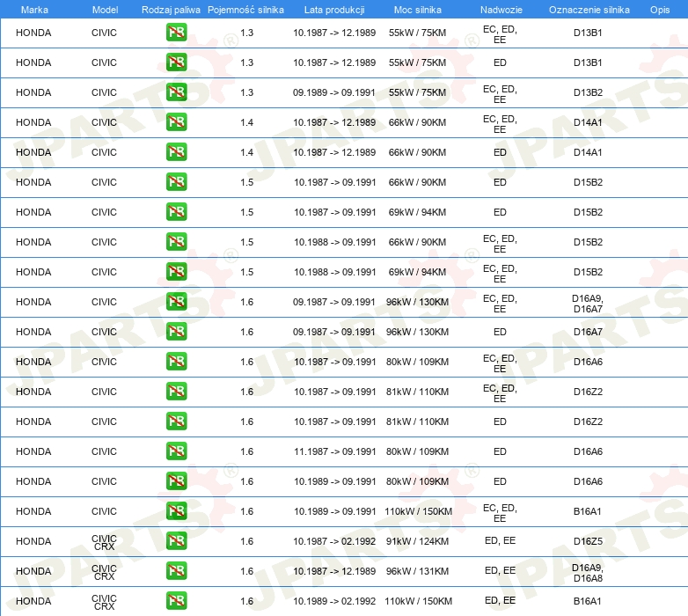Select D16A7 engine code in ED-only row
Viewport: 688px width, 616px height.
[x=588, y=332]
